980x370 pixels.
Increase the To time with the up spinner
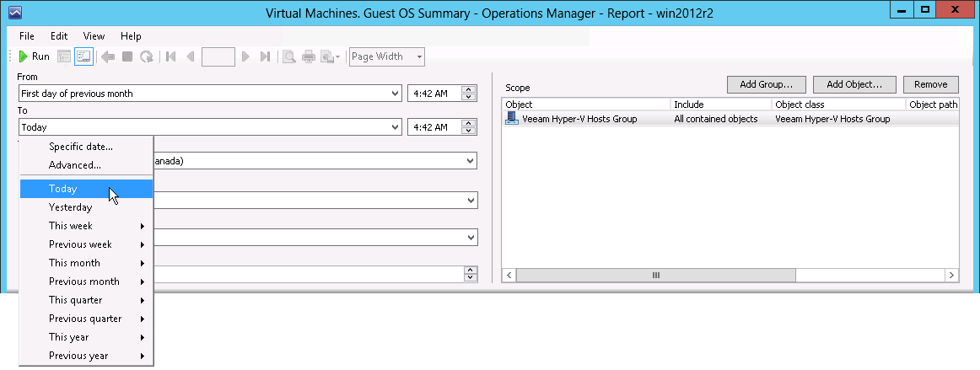(469, 123)
